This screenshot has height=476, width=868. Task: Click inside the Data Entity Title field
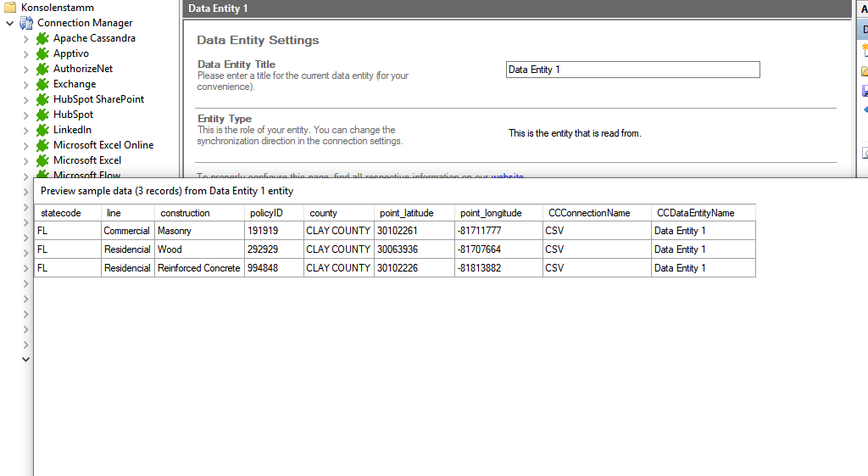point(632,70)
